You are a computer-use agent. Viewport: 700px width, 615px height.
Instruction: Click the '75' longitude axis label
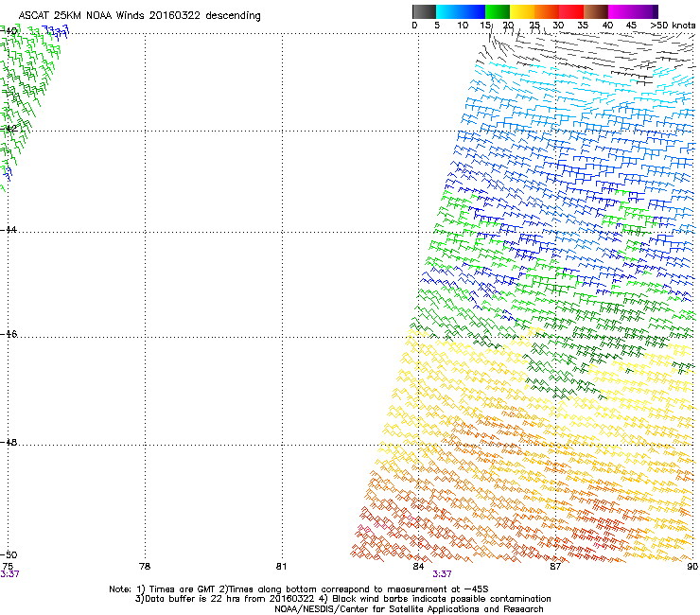pyautogui.click(x=8, y=567)
